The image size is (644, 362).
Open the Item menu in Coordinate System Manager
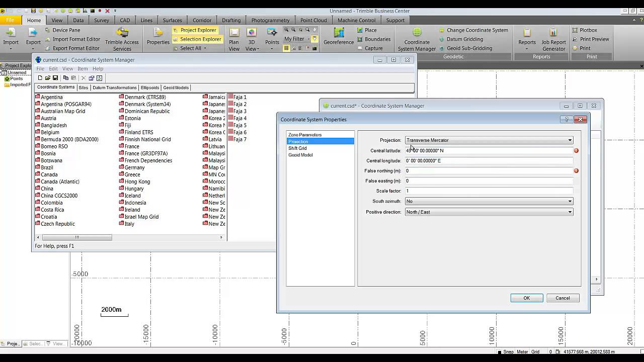(x=83, y=69)
